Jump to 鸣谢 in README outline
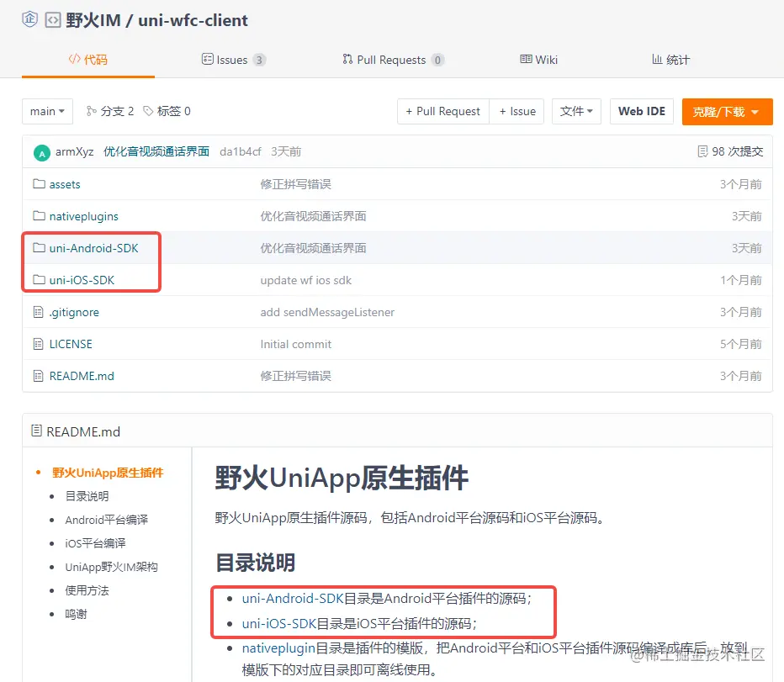 point(76,614)
